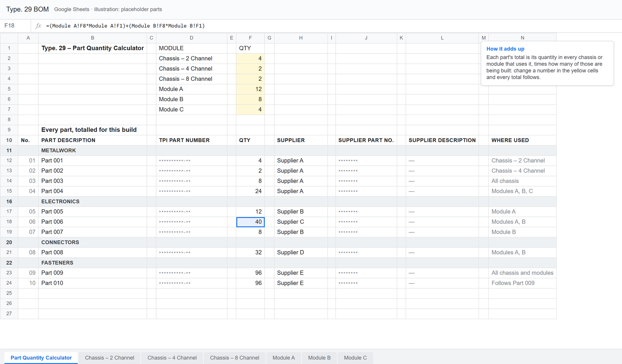Select the Part 007 description cell
The width and height of the screenshot is (622, 364).
click(92, 232)
